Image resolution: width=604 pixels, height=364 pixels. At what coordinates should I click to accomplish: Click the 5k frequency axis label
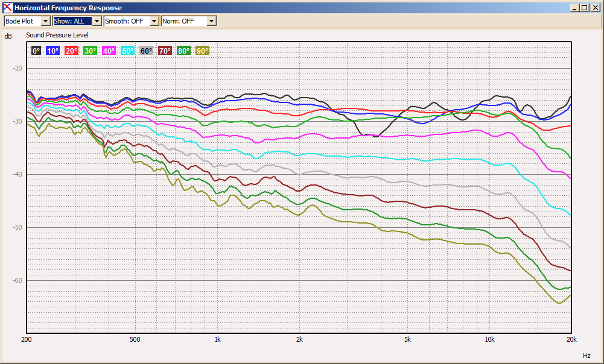point(407,339)
